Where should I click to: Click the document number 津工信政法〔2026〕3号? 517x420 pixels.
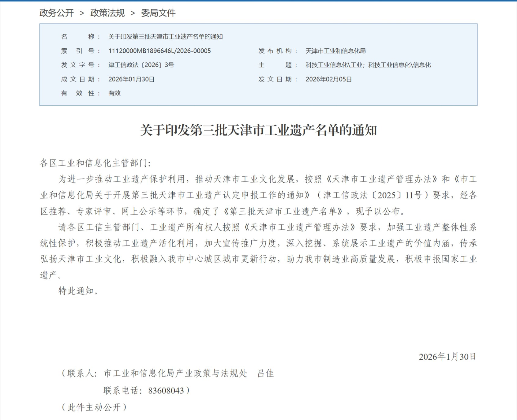pos(141,65)
